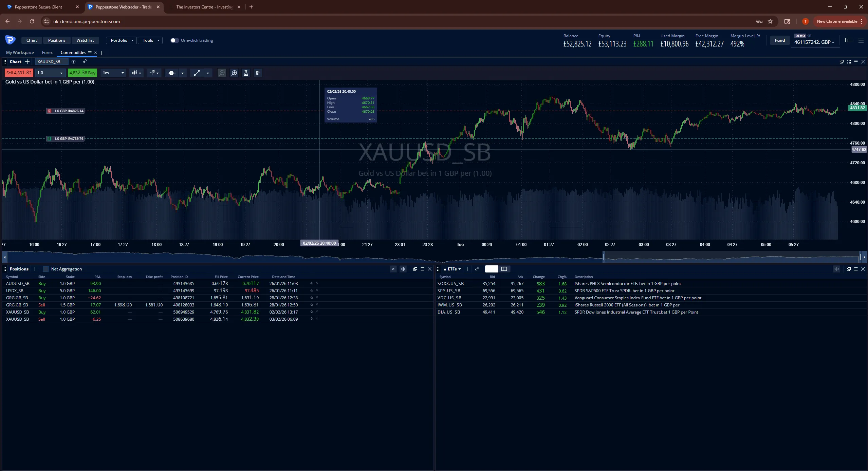The height and width of the screenshot is (471, 868).
Task: Click the link icon in the Chart header
Action: coord(85,61)
